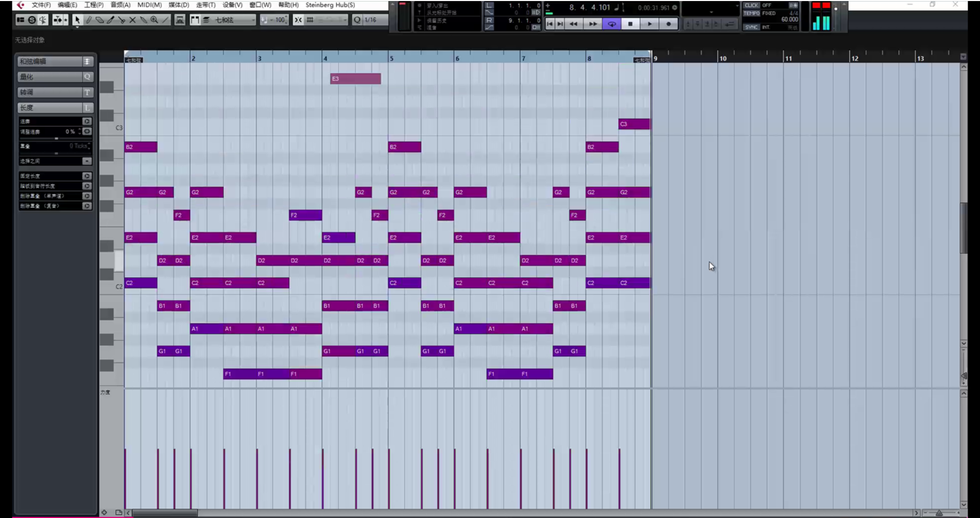This screenshot has width=980, height=518.
Task: Apply the 删除重叠 (复音) function button
Action: click(x=87, y=206)
